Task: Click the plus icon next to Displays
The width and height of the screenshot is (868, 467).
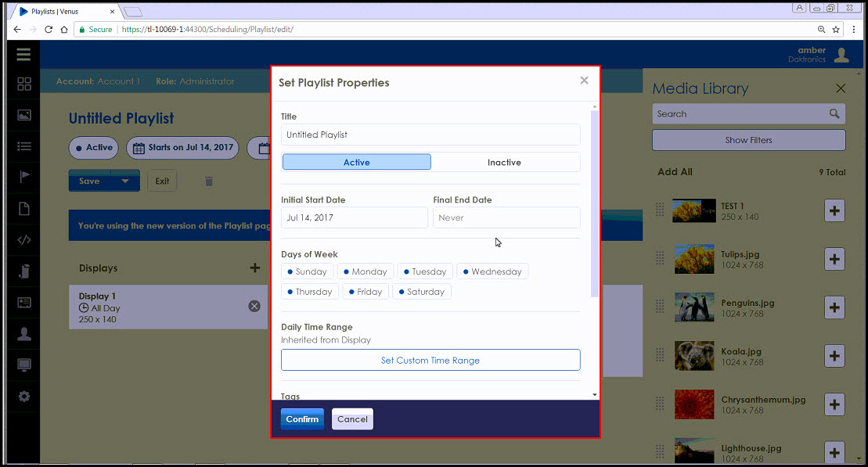Action: coord(254,268)
